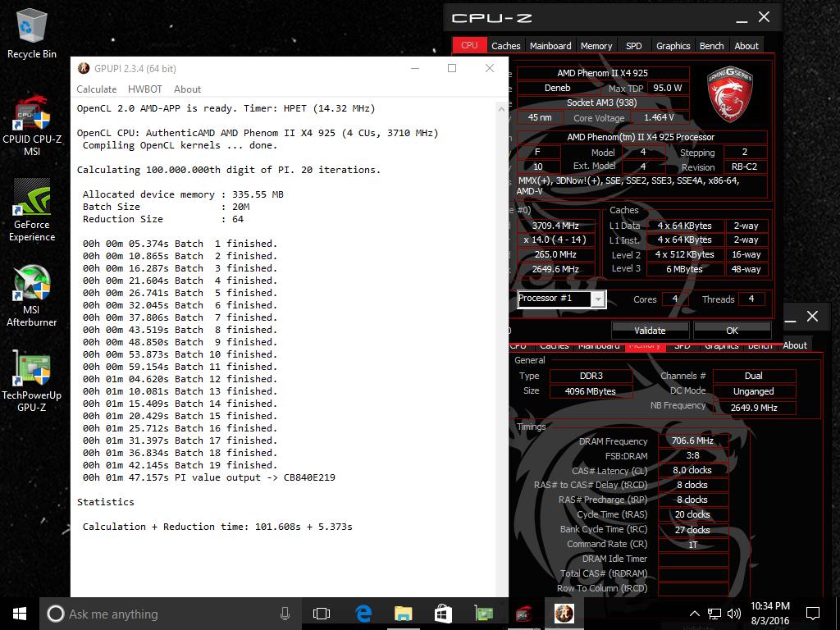Switch to GPU-Z in the taskbar
The image size is (840, 630).
click(483, 614)
